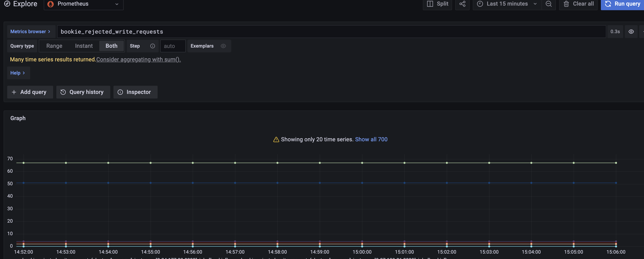Open the query Inspector
The width and height of the screenshot is (644, 259).
coord(135,92)
